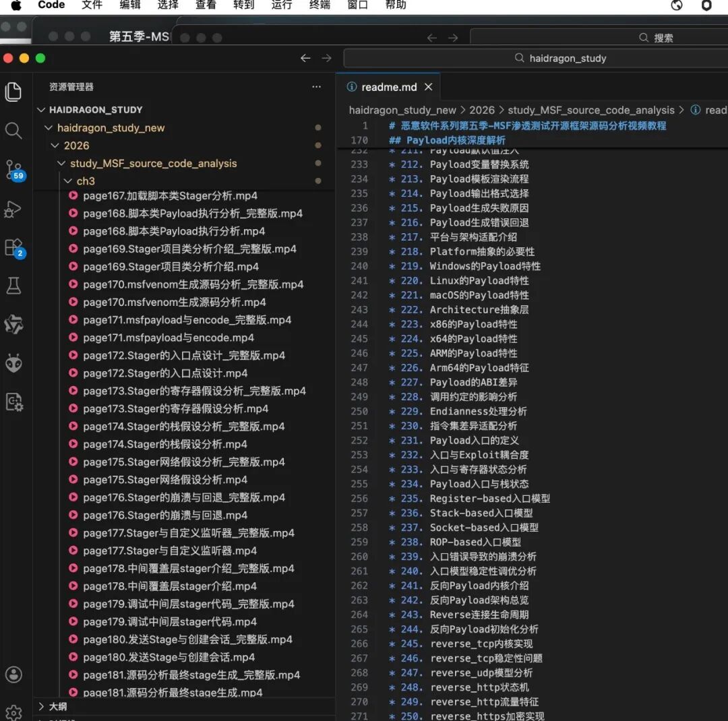Open the Search view in activity bar
728x721 pixels.
[13, 131]
